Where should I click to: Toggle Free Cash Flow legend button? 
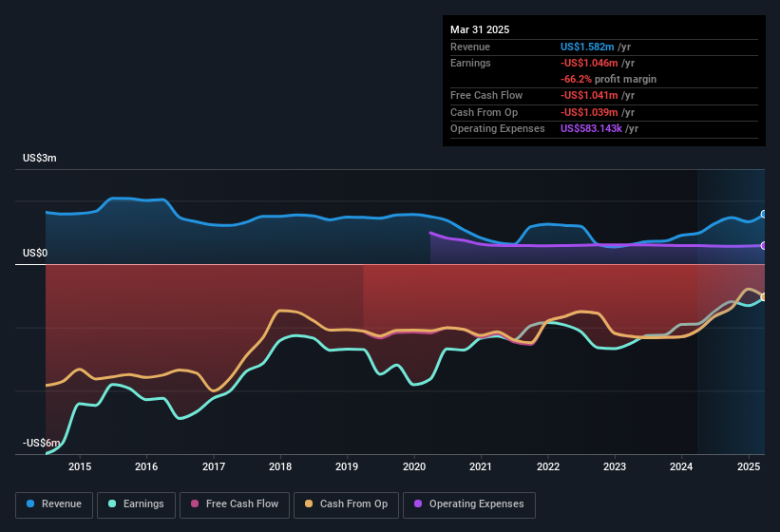pos(235,504)
